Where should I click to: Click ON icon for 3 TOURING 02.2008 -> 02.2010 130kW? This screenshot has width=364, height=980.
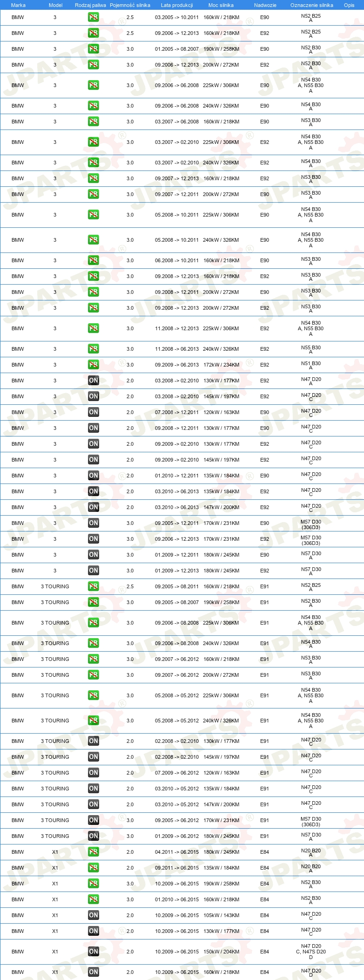coord(93,741)
